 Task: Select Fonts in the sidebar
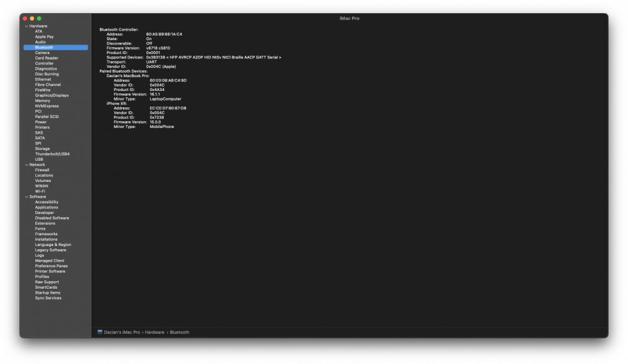40,228
